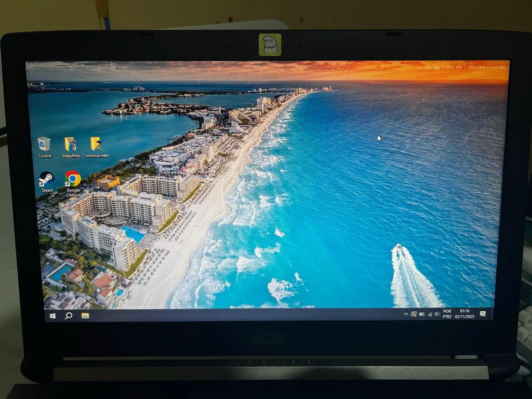The image size is (532, 399).
Task: Click the Windows Security icon in the tray
Action: (x=413, y=314)
